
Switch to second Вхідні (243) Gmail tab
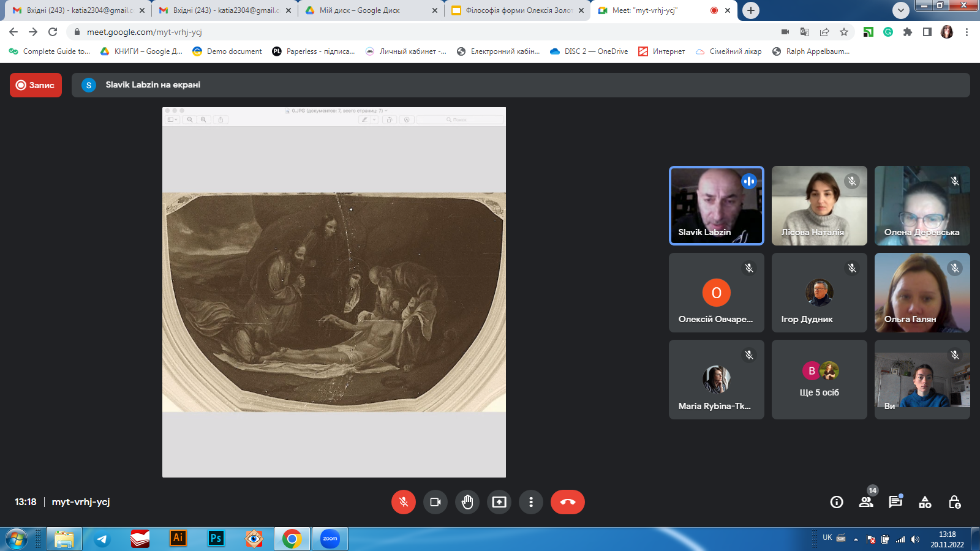click(x=225, y=10)
